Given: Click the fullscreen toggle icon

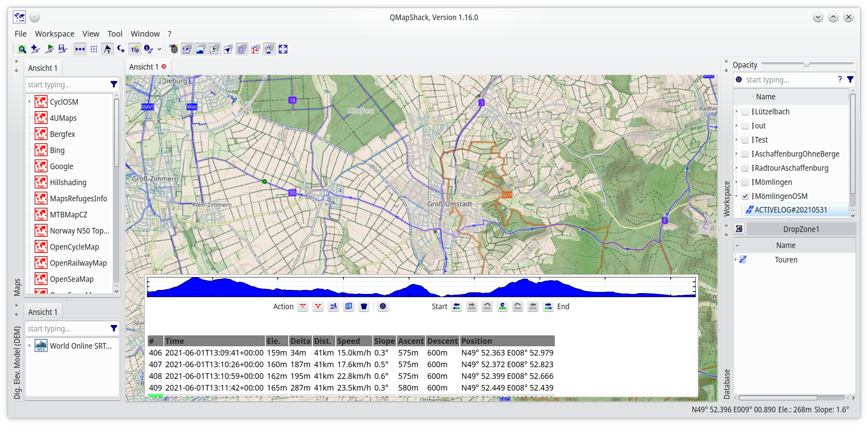Looking at the screenshot, I should 283,49.
